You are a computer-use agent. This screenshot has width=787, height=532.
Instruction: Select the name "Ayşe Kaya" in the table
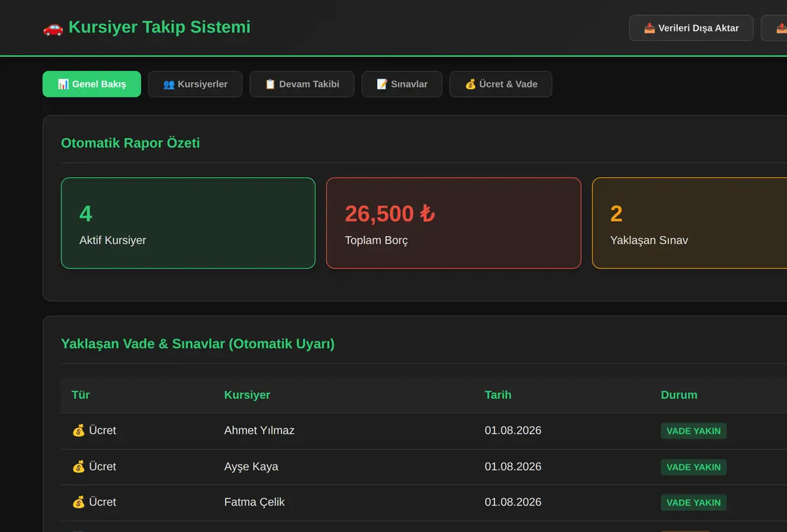click(x=251, y=467)
